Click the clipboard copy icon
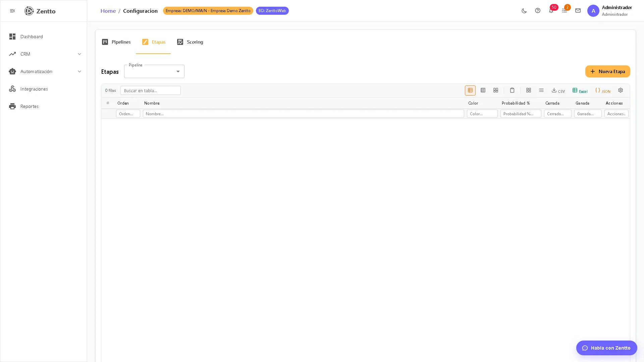The width and height of the screenshot is (644, 362). point(512,90)
